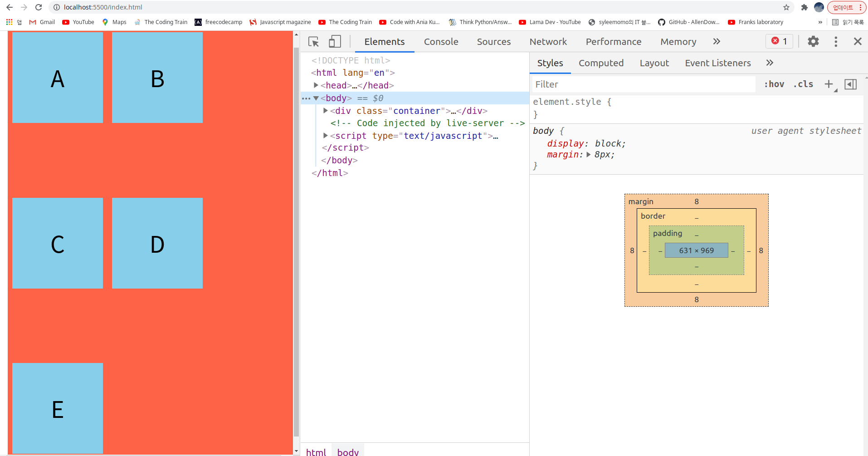Click the site information icon in address bar
This screenshot has height=456, width=868.
click(57, 7)
